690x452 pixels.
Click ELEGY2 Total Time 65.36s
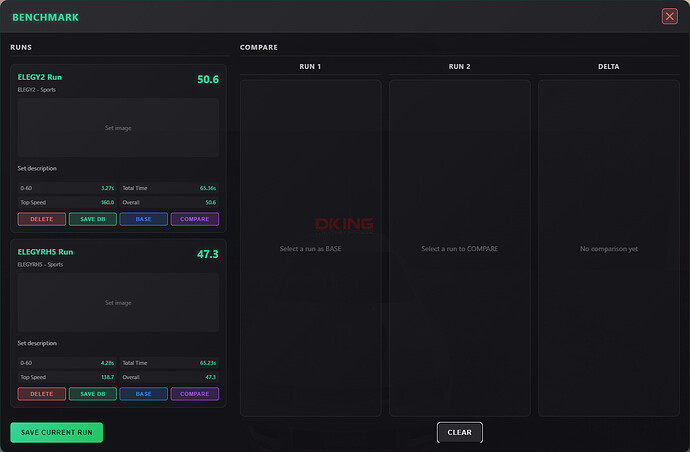[x=208, y=188]
